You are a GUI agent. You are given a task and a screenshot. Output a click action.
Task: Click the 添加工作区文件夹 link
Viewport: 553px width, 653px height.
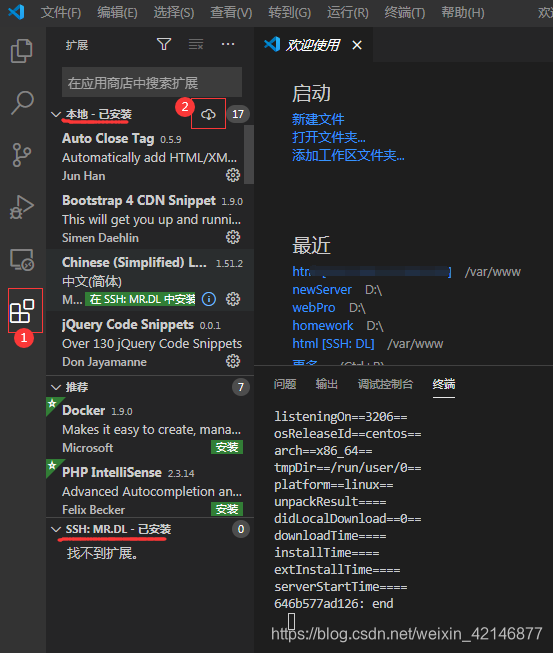[348, 155]
